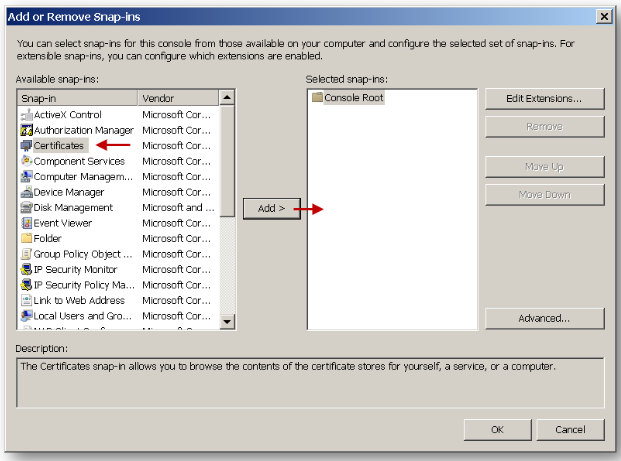The width and height of the screenshot is (621, 461).
Task: Click the Console Root folder icon
Action: tap(317, 97)
